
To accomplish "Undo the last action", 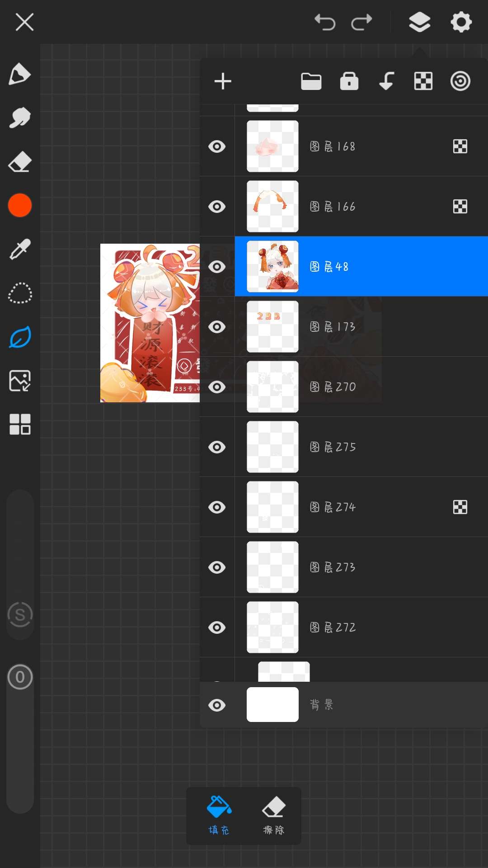I will tap(325, 22).
